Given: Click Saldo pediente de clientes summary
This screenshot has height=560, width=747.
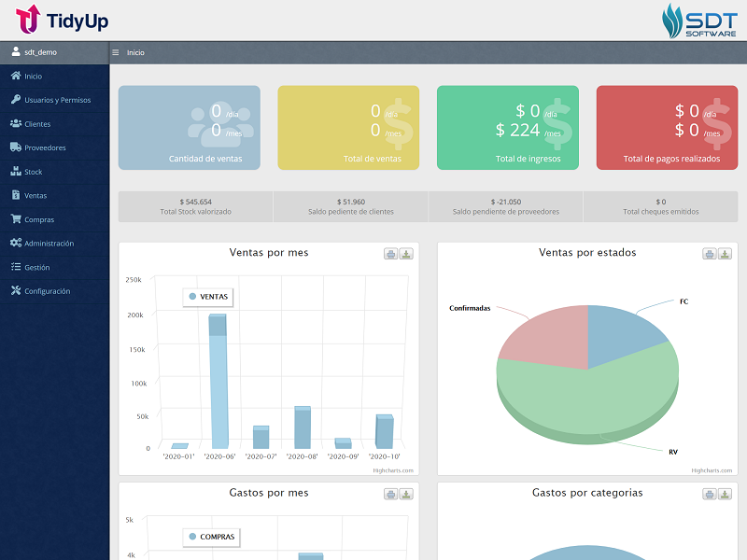Looking at the screenshot, I should [x=351, y=206].
